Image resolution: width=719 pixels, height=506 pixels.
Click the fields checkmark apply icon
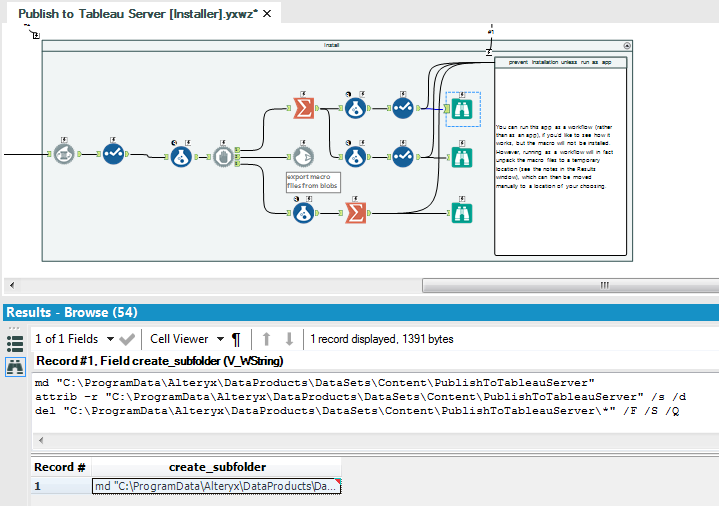pyautogui.click(x=127, y=339)
